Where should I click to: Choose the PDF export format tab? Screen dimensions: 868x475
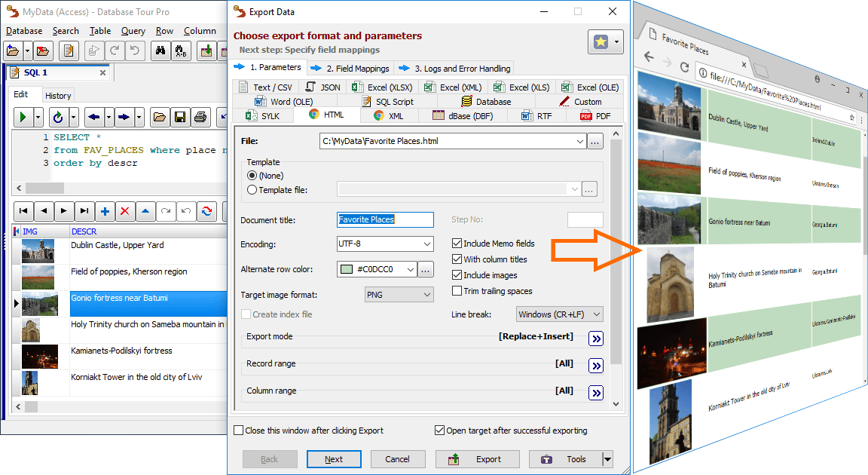[x=595, y=115]
